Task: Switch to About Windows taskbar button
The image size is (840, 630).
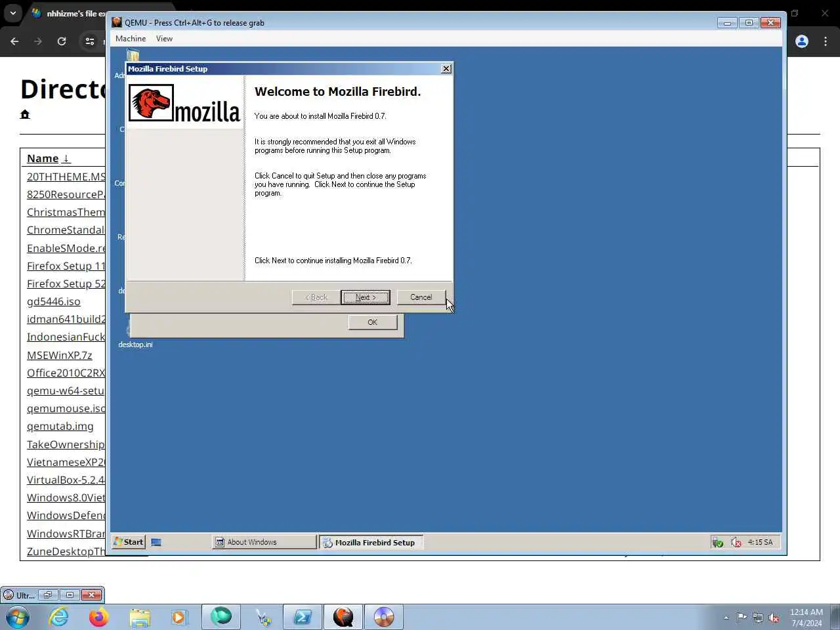Action: 264,542
